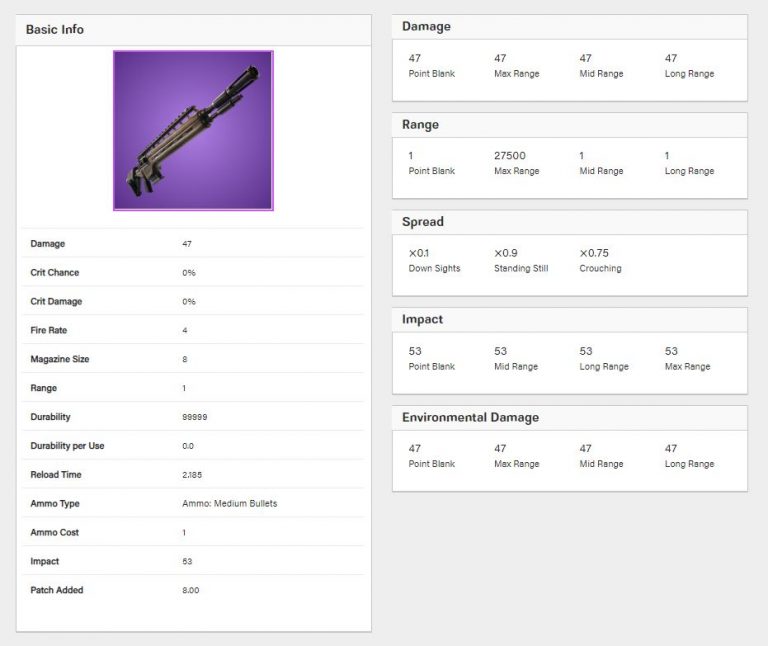Click the Standing Still label
768x646 pixels.
pyautogui.click(x=521, y=268)
